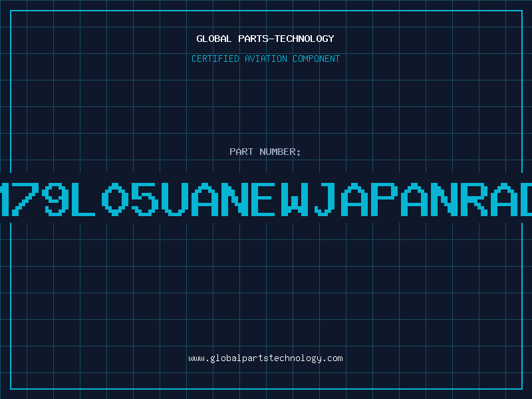Viewport: 532px width, 399px height.
Task: Select the letter L in the part number
Action: pyautogui.click(x=84, y=199)
